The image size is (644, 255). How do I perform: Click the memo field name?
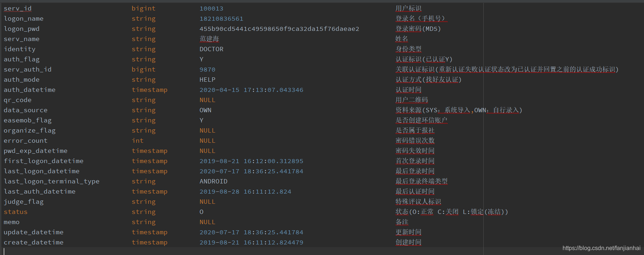pos(12,222)
